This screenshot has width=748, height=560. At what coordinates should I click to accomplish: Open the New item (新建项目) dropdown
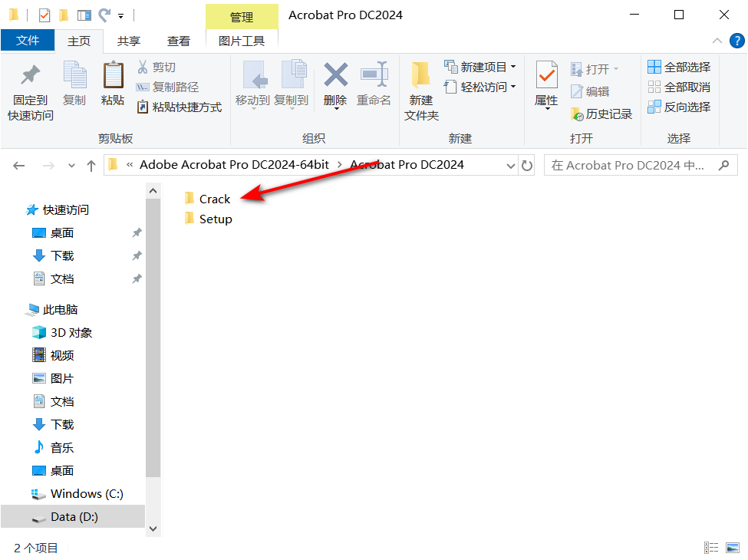point(480,68)
